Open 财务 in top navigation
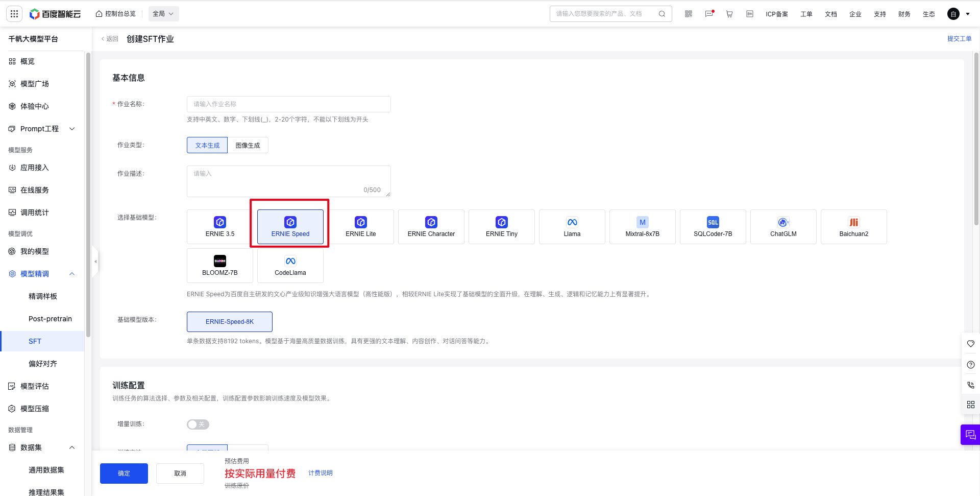 click(x=904, y=14)
